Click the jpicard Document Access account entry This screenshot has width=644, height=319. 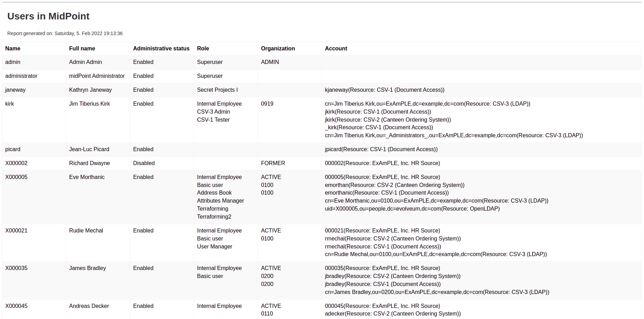[381, 149]
